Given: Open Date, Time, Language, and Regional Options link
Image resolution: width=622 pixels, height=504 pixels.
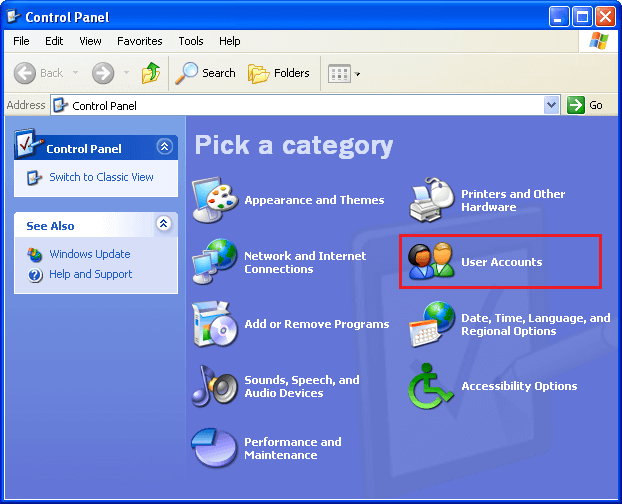Looking at the screenshot, I should pos(536,324).
